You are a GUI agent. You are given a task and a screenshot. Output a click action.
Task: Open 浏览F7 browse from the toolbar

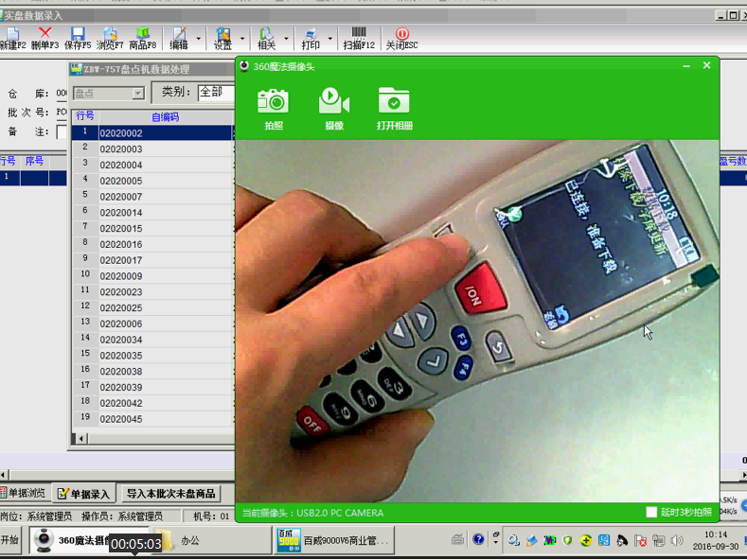coord(110,38)
